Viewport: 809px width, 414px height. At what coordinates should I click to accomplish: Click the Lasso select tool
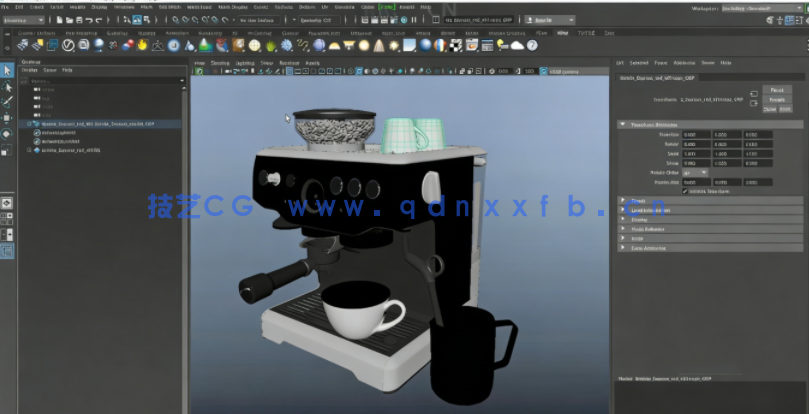point(8,87)
